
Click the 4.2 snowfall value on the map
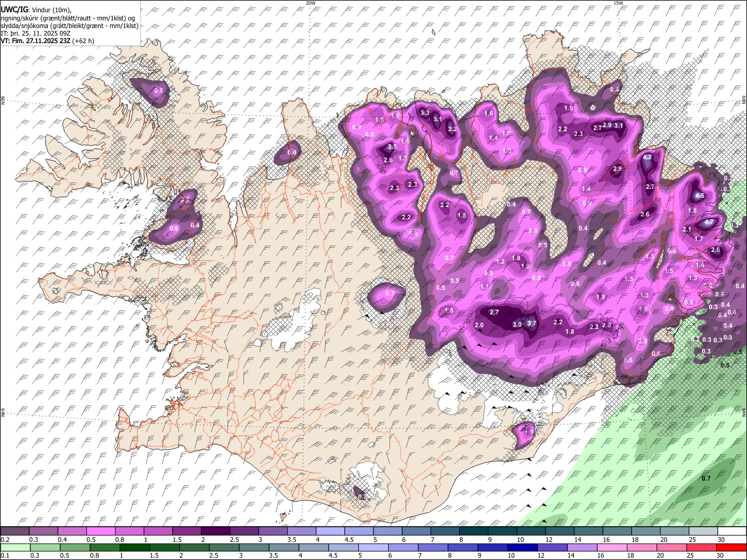[x=647, y=157]
